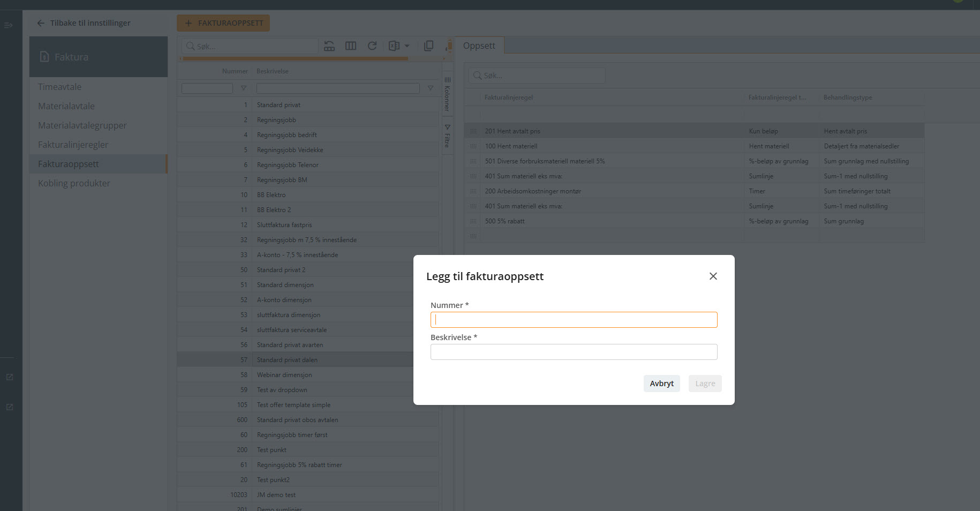This screenshot has height=511, width=980.
Task: Click the left list search field
Action: [x=250, y=46]
